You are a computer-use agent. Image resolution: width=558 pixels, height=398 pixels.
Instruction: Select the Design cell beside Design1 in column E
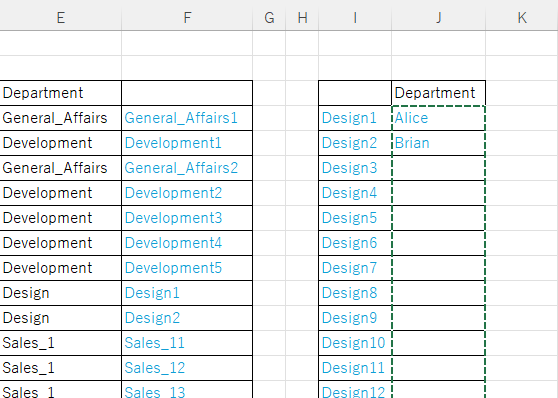(x=60, y=293)
